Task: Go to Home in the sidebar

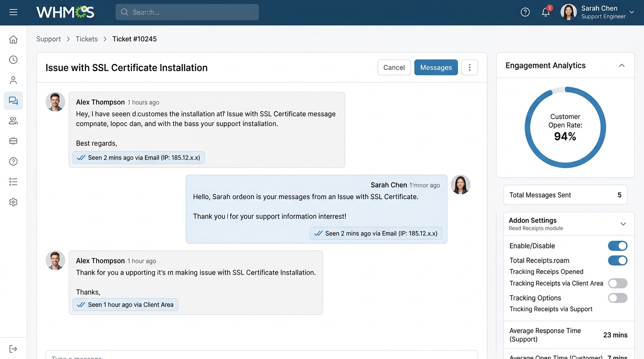Action: 13,39
